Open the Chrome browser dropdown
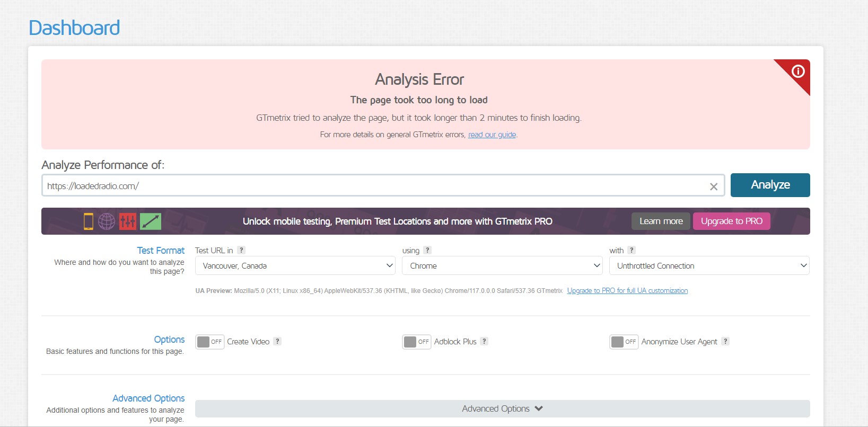 [502, 266]
